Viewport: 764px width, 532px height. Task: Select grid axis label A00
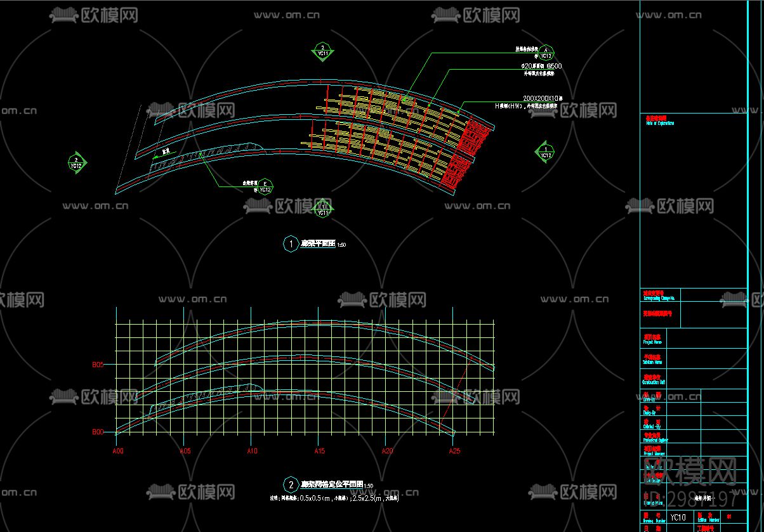pyautogui.click(x=118, y=451)
